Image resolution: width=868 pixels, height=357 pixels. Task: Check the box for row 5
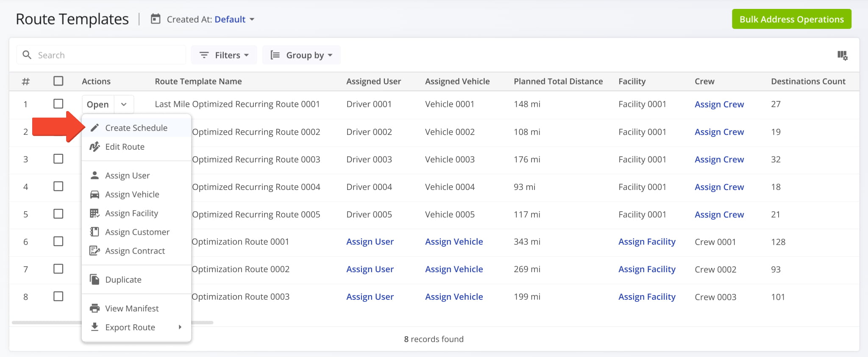58,214
